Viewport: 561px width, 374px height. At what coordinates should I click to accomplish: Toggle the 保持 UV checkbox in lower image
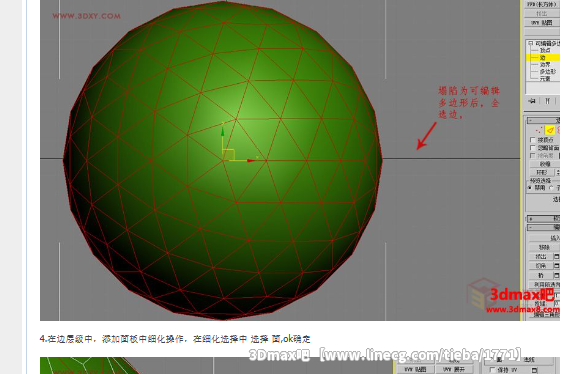[x=493, y=370]
